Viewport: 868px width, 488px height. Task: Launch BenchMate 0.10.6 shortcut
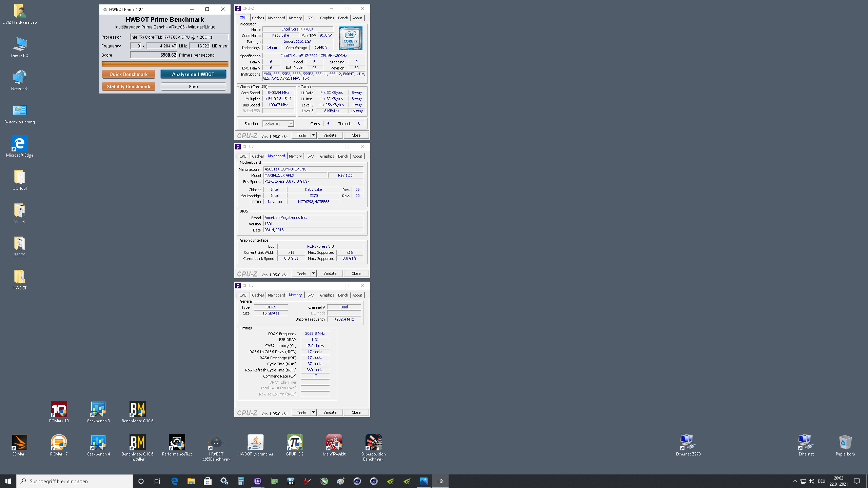click(x=137, y=412)
